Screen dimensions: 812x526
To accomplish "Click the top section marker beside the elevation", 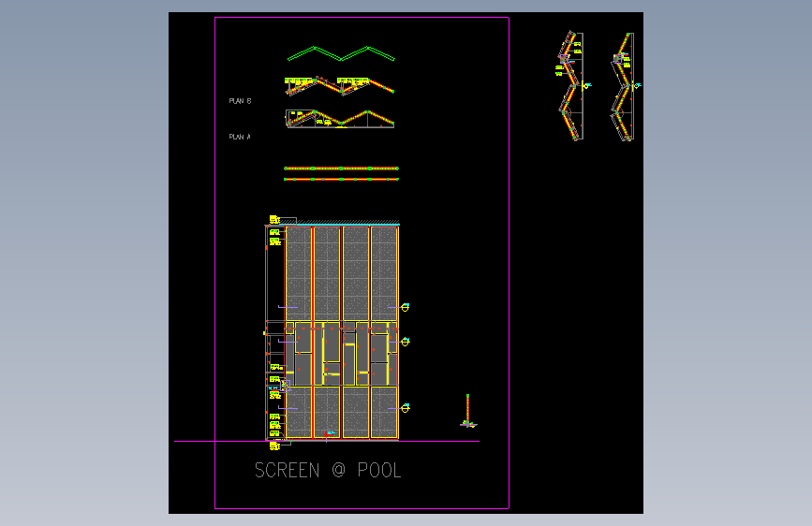I will coord(405,308).
